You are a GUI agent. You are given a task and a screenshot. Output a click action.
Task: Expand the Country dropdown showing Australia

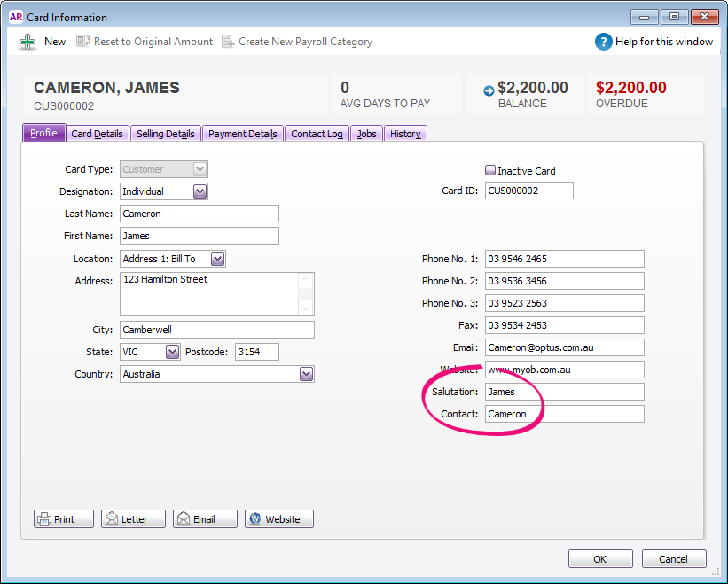click(306, 374)
